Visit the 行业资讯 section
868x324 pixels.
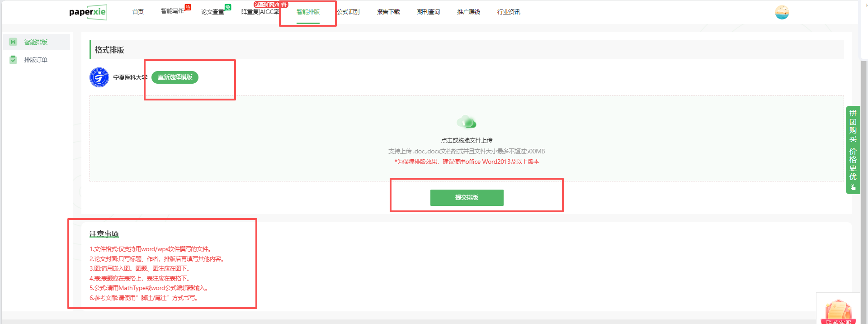tap(509, 12)
